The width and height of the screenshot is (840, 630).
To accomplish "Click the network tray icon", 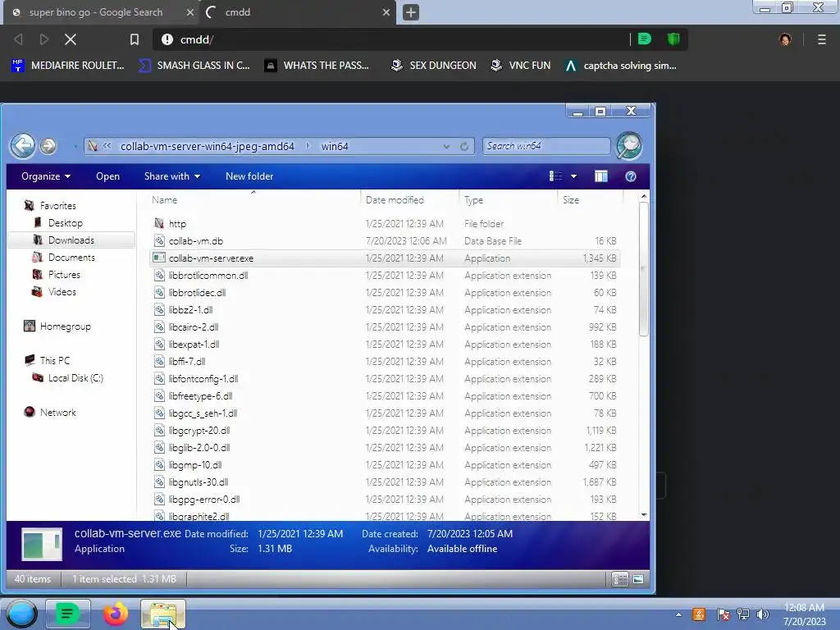I will click(x=742, y=614).
